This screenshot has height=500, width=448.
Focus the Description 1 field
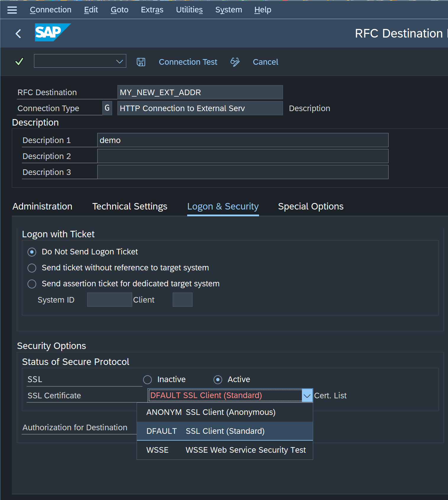pyautogui.click(x=243, y=140)
